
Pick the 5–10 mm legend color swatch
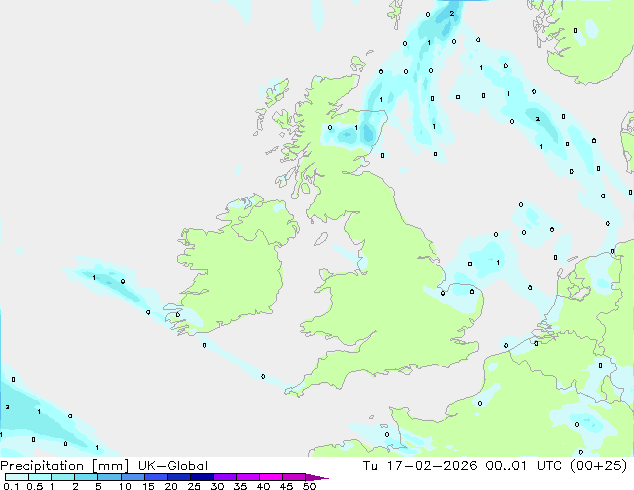109,477
